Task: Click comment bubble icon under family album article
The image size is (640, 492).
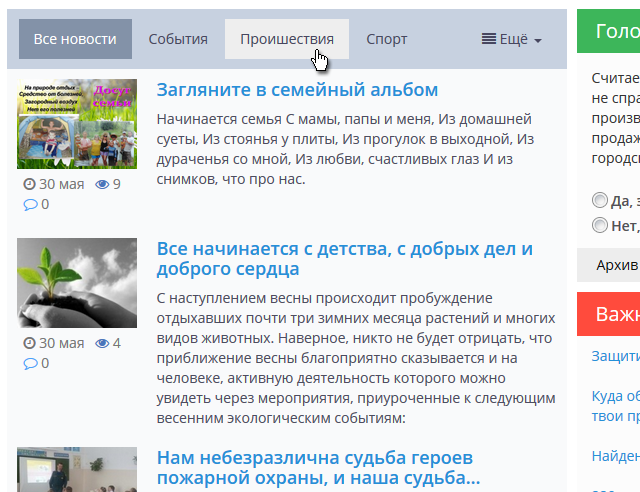Action: [x=30, y=204]
